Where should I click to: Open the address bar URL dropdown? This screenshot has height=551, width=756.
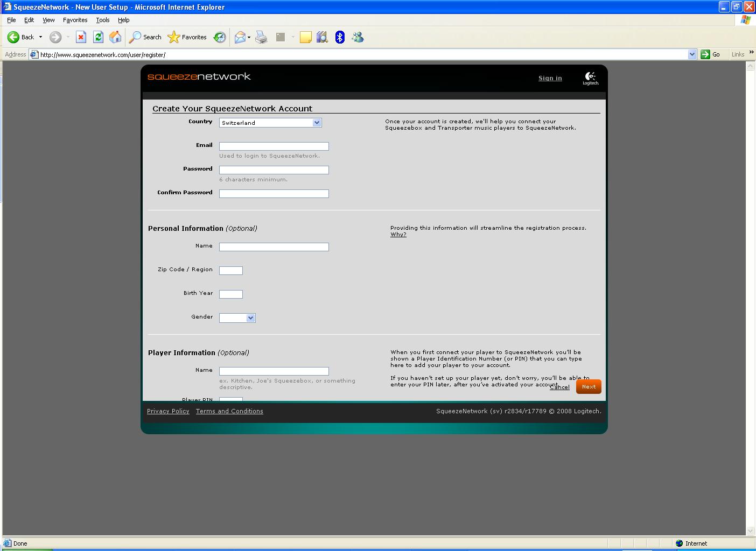(x=692, y=54)
